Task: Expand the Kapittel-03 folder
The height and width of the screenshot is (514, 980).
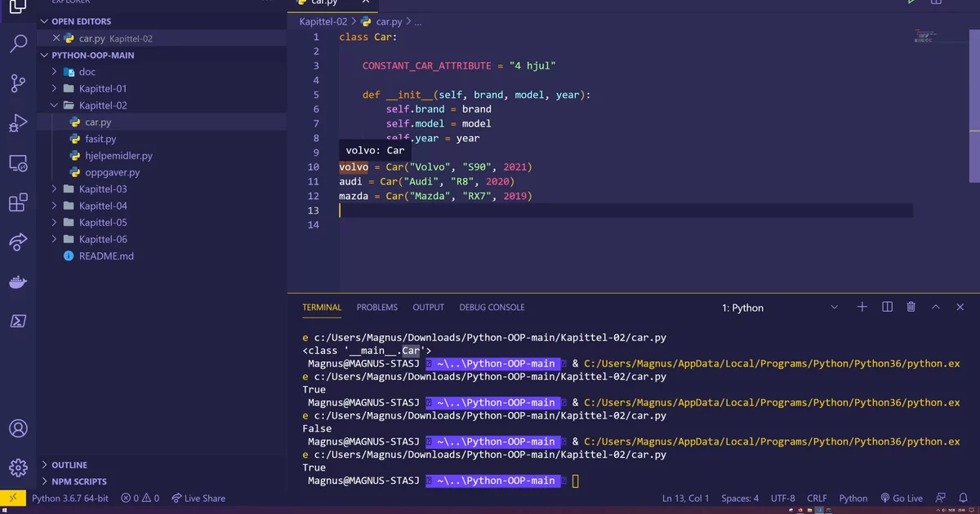Action: coord(54,188)
